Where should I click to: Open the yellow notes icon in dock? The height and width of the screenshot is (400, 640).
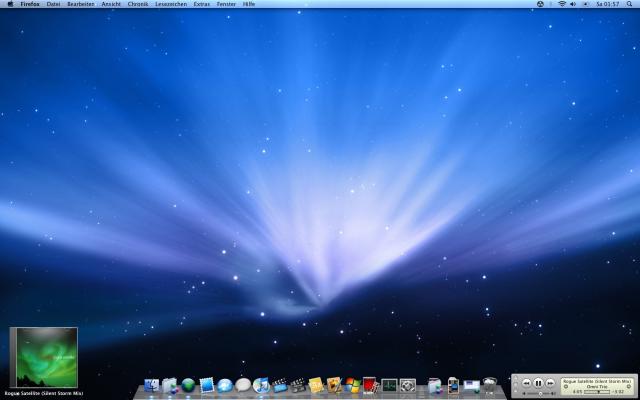click(x=316, y=385)
